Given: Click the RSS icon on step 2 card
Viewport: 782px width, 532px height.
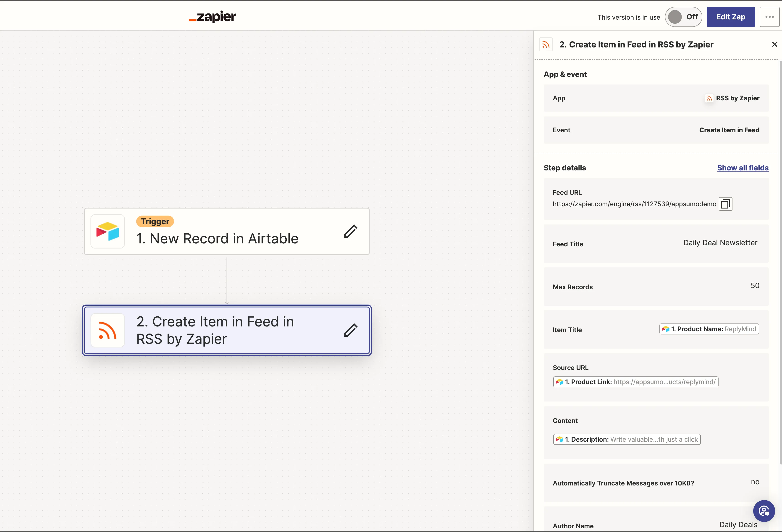Looking at the screenshot, I should [108, 330].
